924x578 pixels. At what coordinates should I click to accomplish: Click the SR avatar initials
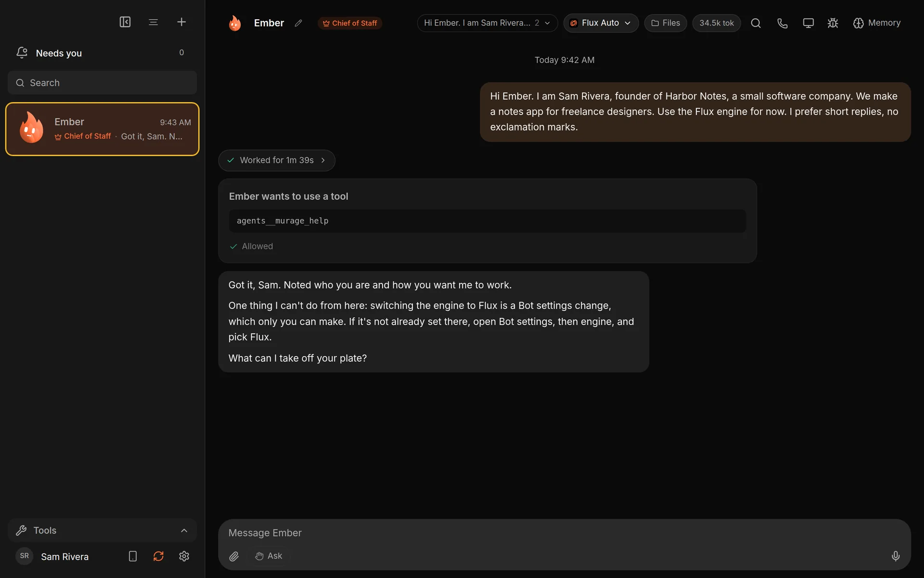tap(25, 556)
